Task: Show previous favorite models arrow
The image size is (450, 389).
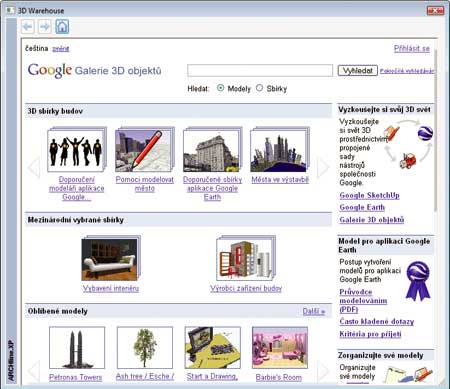Action: [x=34, y=370]
